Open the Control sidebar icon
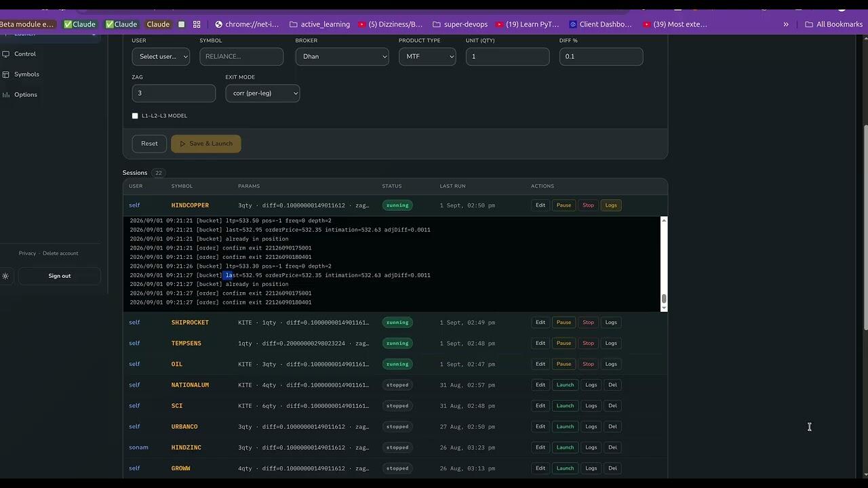Viewport: 868px width, 488px height. point(6,54)
